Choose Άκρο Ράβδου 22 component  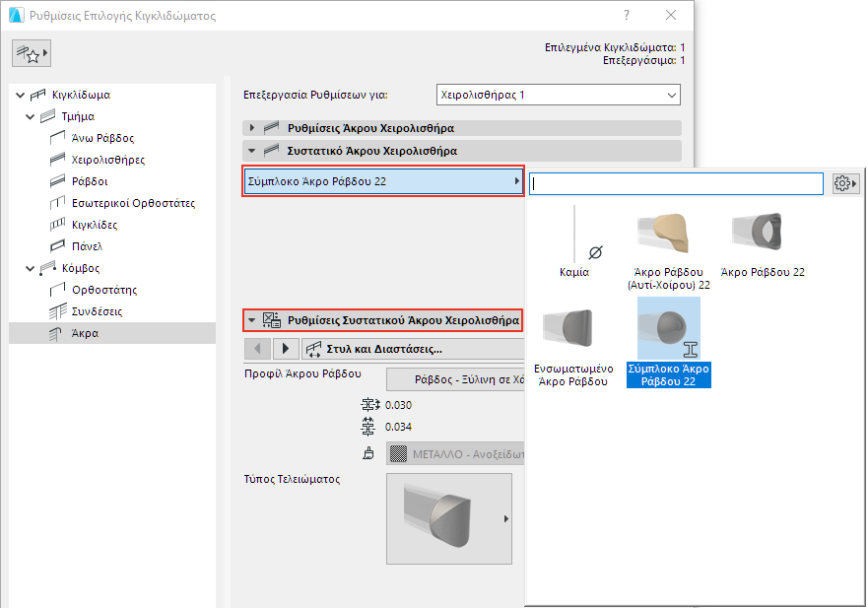click(x=763, y=242)
